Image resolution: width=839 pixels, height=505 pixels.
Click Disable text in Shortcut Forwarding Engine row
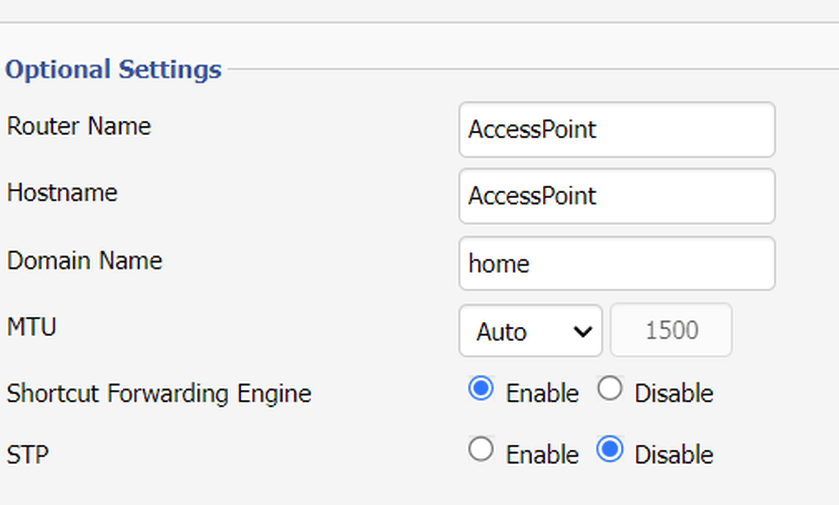pyautogui.click(x=674, y=394)
